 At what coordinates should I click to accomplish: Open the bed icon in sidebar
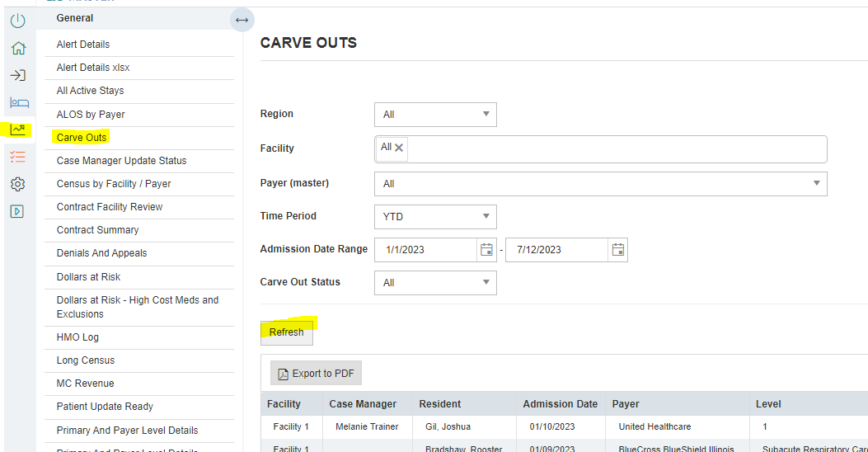20,102
